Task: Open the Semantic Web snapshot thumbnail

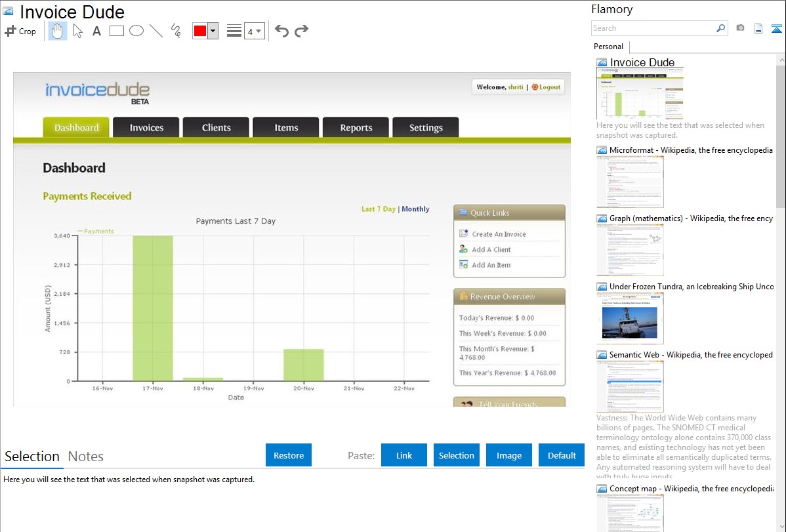Action: [x=630, y=386]
